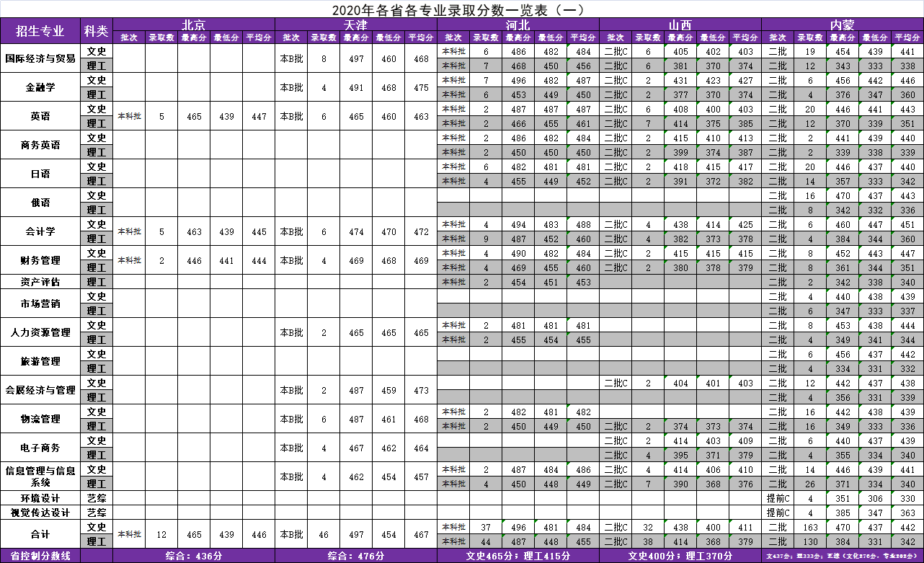Click 内蒙 最低分 306 in 环境设计 row
The width and height of the screenshot is (924, 563).
tap(875, 498)
